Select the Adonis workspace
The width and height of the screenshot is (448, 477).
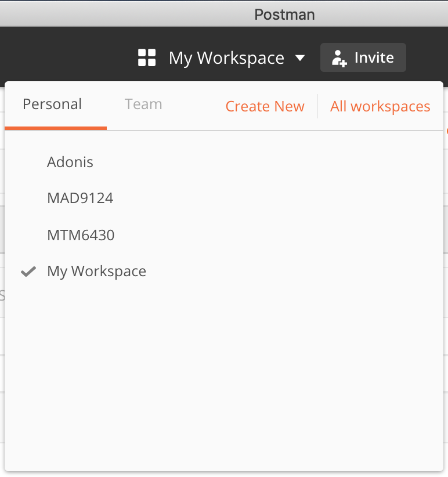point(70,162)
